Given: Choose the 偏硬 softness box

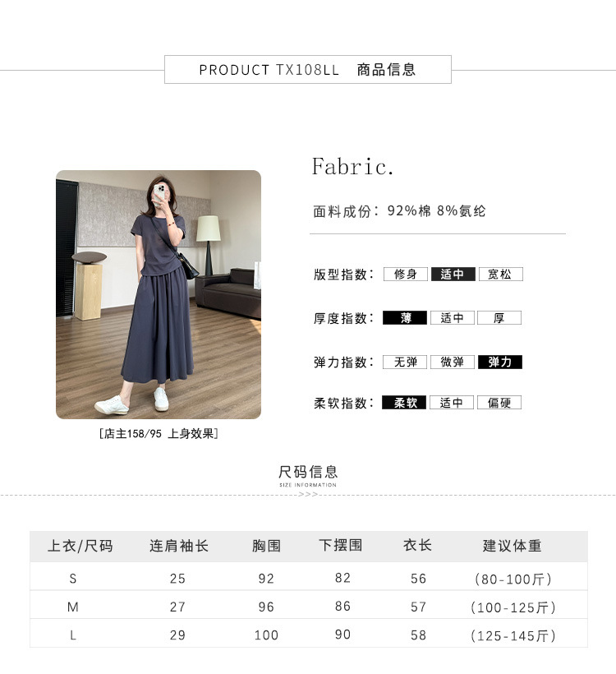Looking at the screenshot, I should (x=499, y=402).
